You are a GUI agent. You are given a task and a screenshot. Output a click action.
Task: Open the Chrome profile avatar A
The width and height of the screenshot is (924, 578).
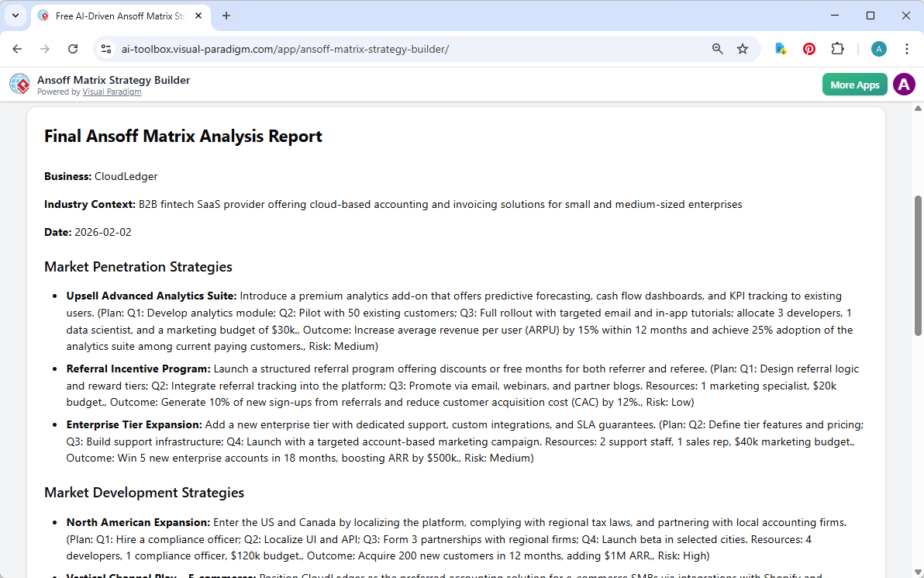pos(878,48)
